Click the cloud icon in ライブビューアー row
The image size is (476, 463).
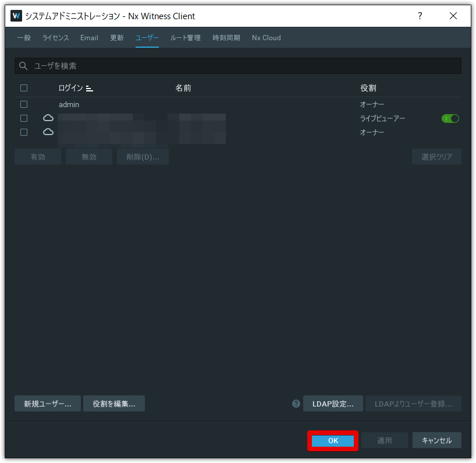48,118
